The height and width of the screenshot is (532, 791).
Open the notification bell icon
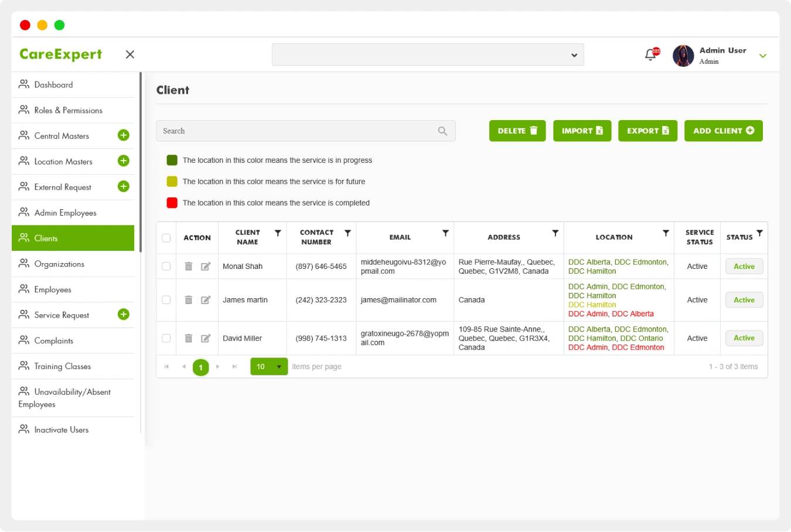tap(650, 54)
